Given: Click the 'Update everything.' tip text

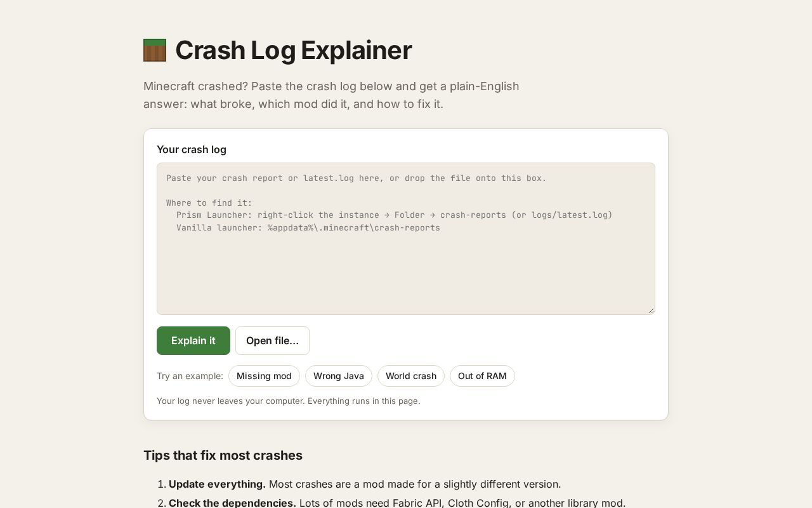Looking at the screenshot, I should pyautogui.click(x=217, y=484).
